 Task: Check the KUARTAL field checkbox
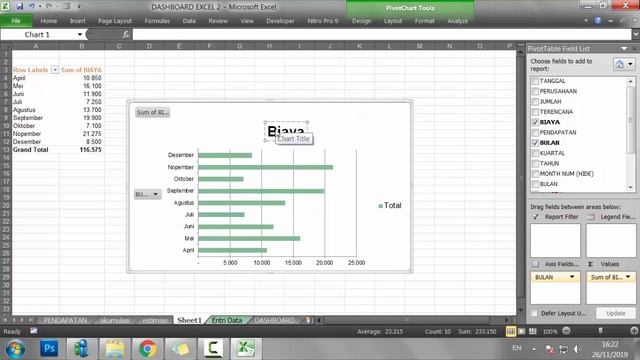[535, 153]
